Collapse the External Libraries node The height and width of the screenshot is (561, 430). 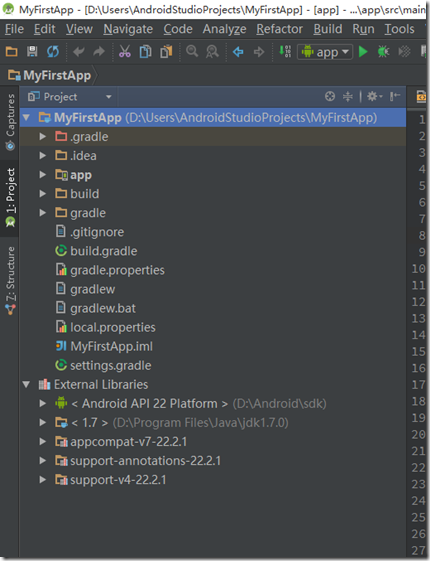tap(26, 385)
